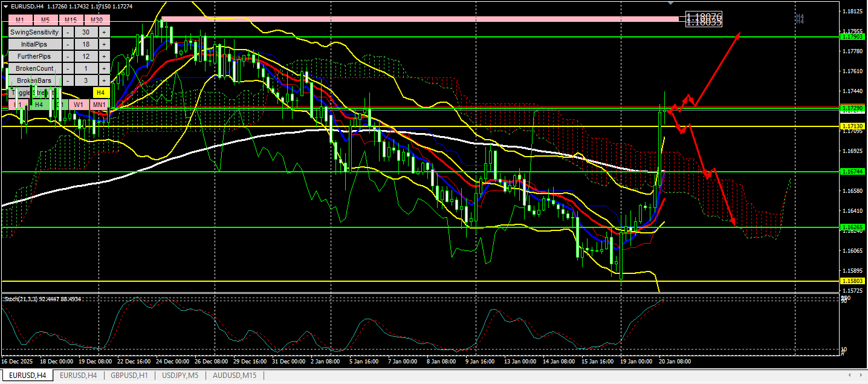Click the InitialPips value field showing 18
Screen dimensions: 868x384
point(86,44)
